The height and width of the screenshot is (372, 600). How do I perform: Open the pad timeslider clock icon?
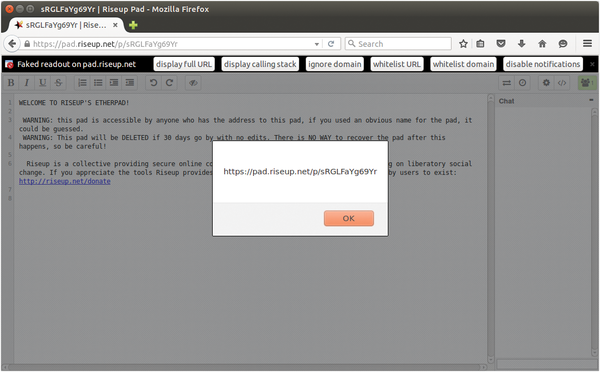click(523, 83)
